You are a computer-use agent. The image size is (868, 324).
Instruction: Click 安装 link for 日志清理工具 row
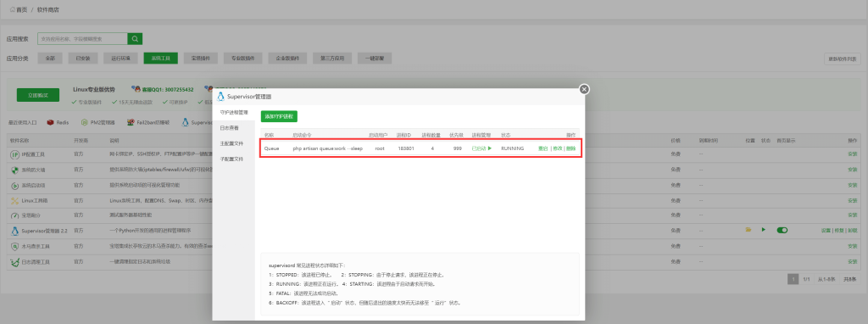pos(853,261)
